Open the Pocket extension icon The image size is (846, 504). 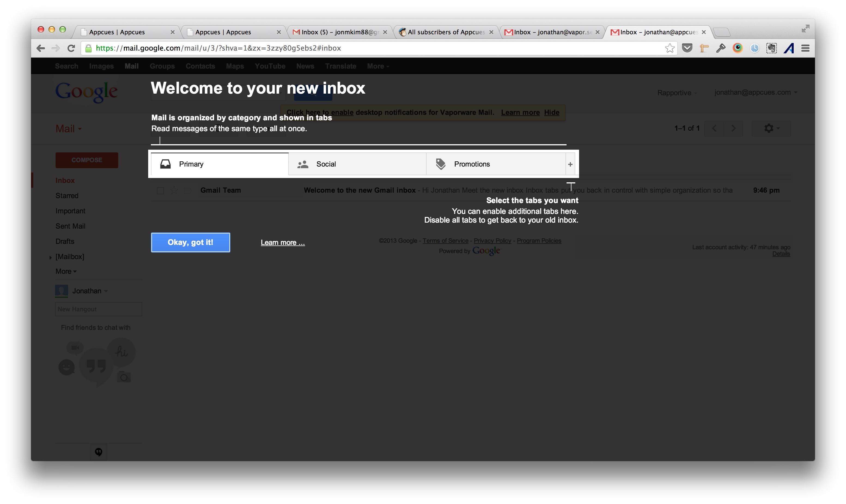click(x=687, y=48)
